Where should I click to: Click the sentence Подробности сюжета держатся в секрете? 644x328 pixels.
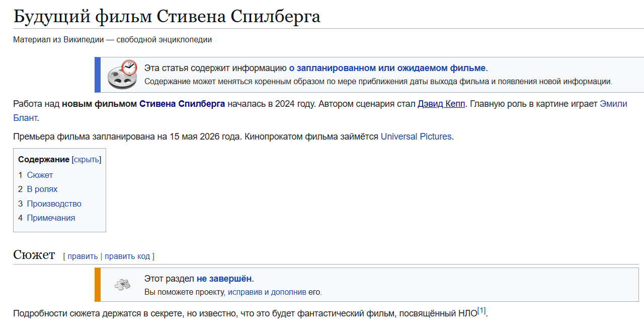(98, 313)
